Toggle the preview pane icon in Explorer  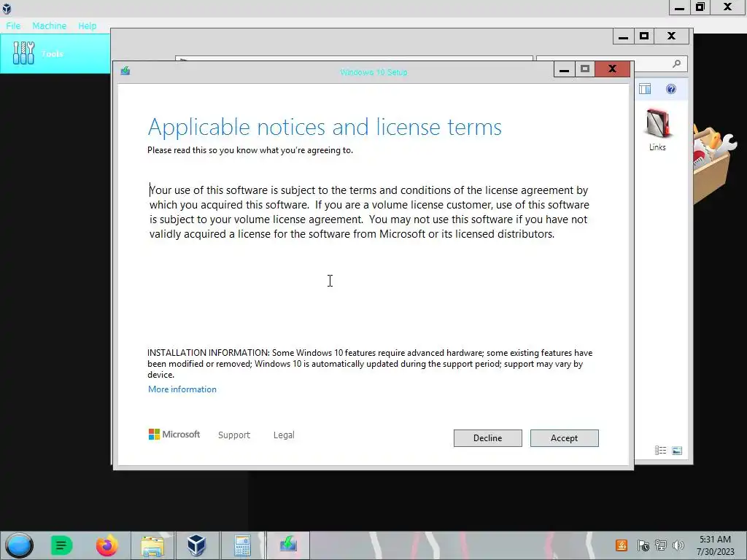coord(645,89)
